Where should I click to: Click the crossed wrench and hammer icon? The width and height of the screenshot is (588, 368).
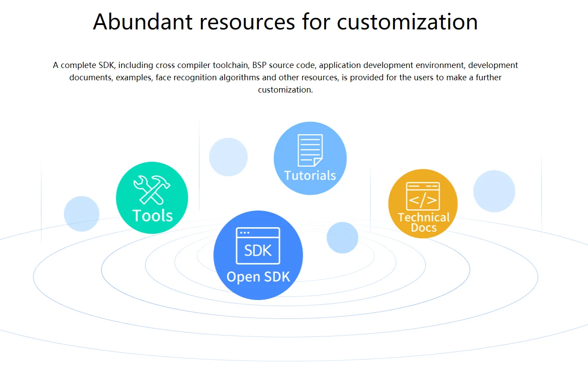[152, 189]
